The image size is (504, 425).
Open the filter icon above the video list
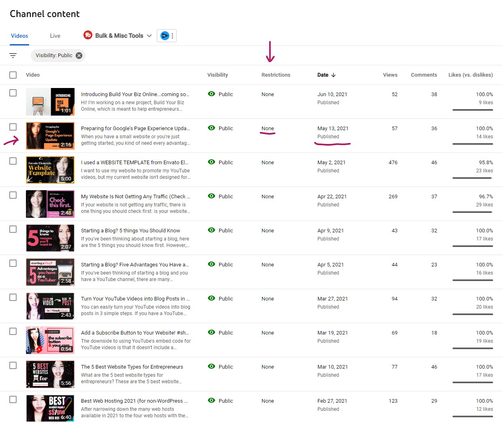pos(13,55)
